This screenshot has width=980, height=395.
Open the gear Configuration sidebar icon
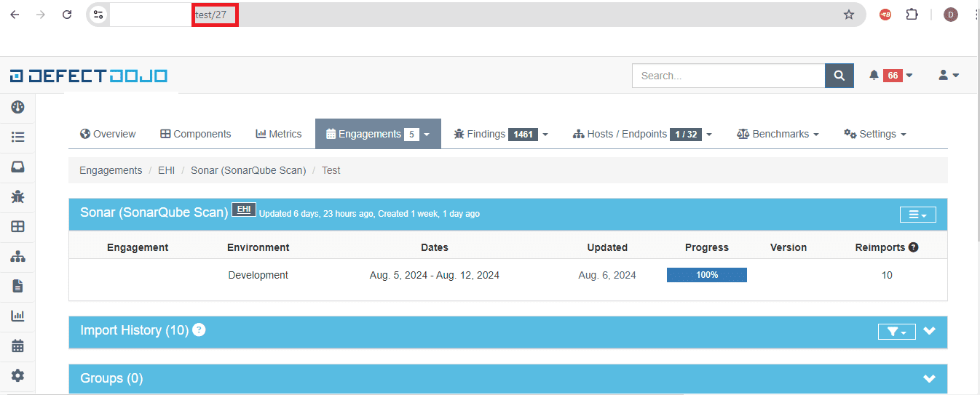coord(18,375)
